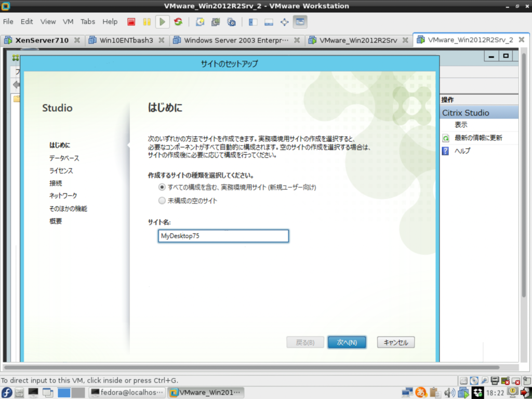This screenshot has height=399, width=532.
Task: Switch to fedora@localhost taskbar window
Action: [127, 393]
